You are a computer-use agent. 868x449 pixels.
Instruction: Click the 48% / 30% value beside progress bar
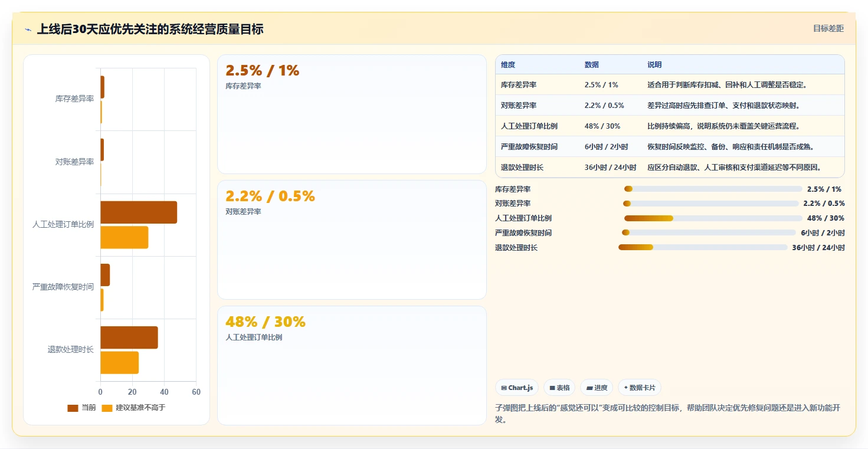[826, 218]
